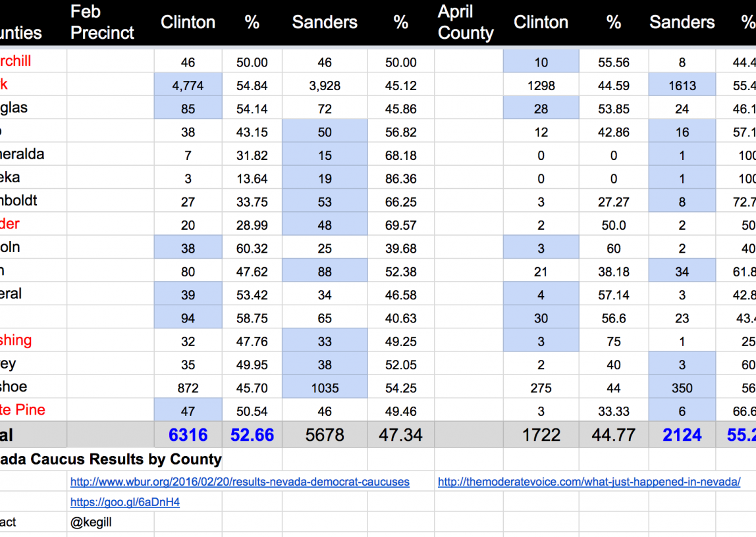Click the highlighted 4,774 Clinton cell
Viewport: 756px width, 537px height.
click(188, 86)
